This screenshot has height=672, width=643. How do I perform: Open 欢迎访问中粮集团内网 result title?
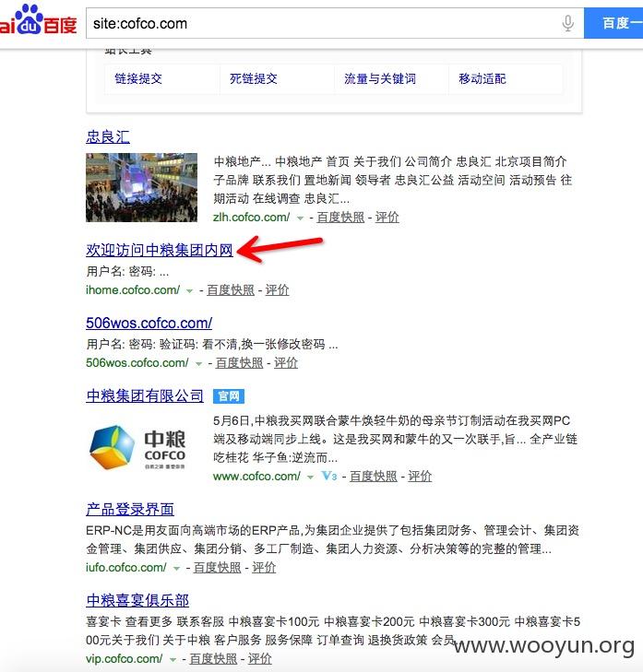tap(160, 251)
